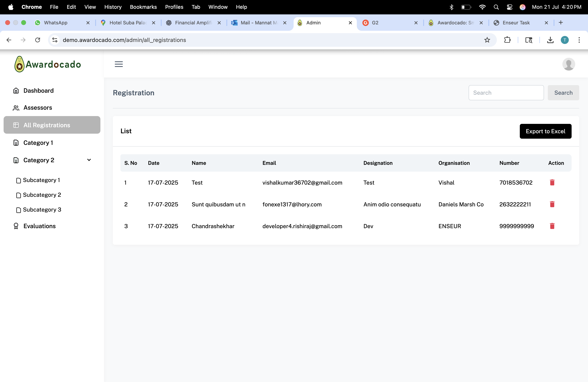Open the Chrome extensions puzzle icon

click(507, 40)
